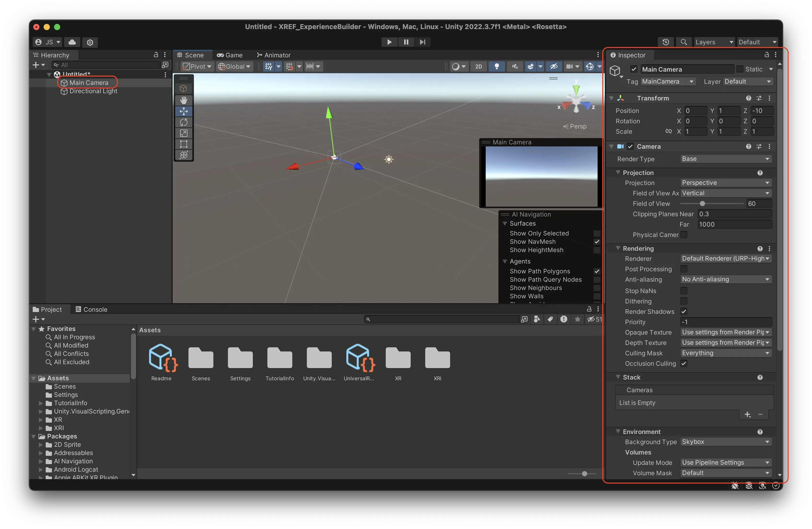Image resolution: width=812 pixels, height=529 pixels.
Task: Open Undo History clock icon
Action: pyautogui.click(x=665, y=42)
